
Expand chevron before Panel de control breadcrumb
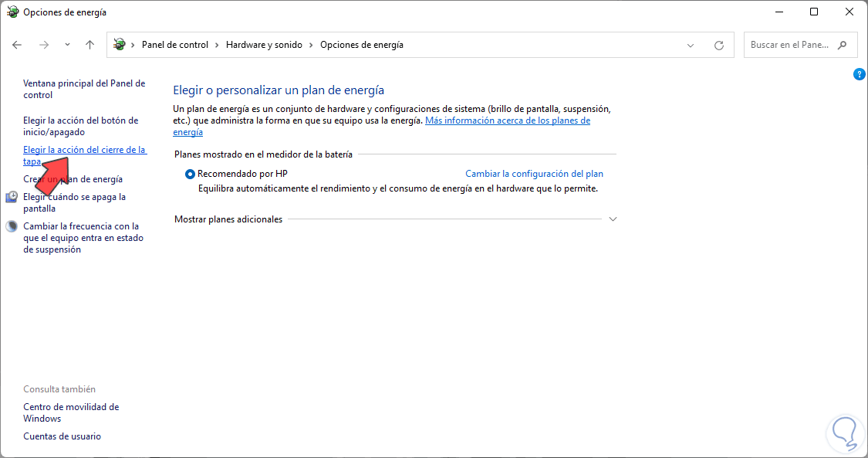click(x=133, y=45)
